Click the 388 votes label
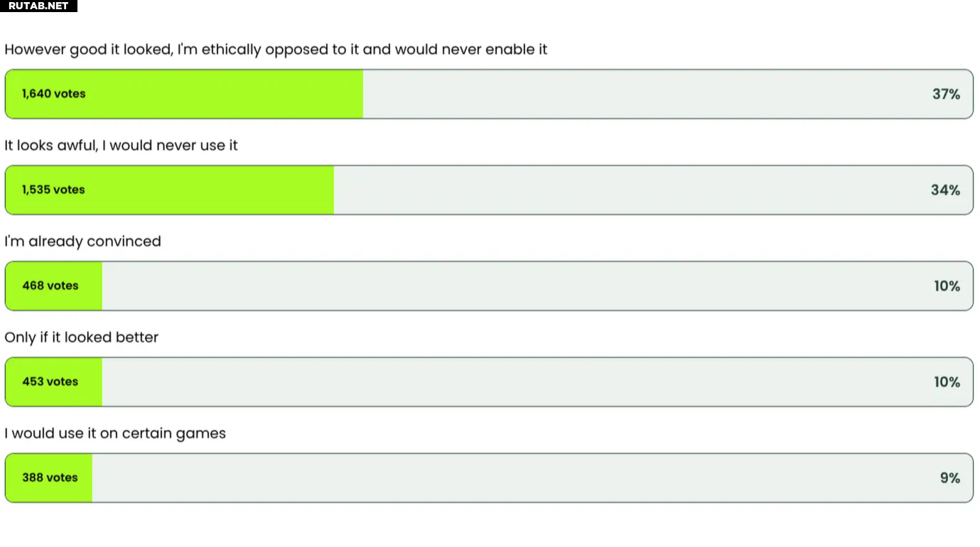Screen dimensions: 980x547 [x=50, y=477]
